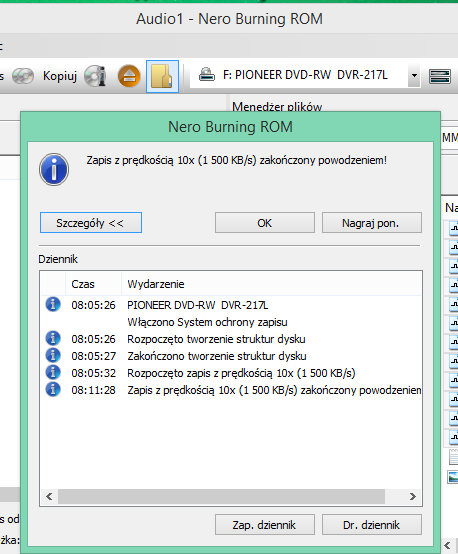Image resolution: width=458 pixels, height=554 pixels.
Task: Click the orange eject disc icon
Action: [x=129, y=76]
